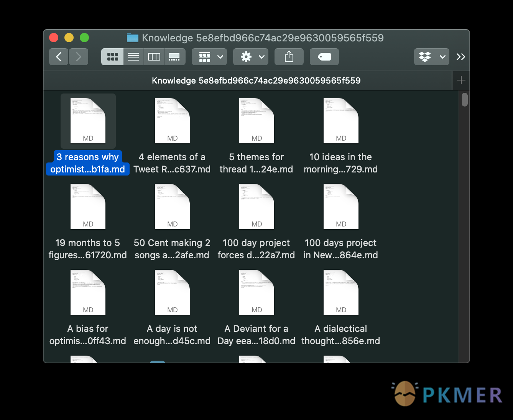Select the '100 day project forces' file icon
513x420 pixels.
[x=257, y=207]
